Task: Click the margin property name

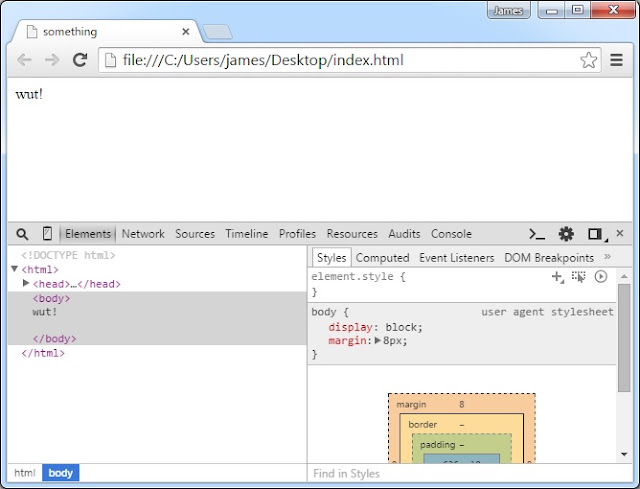Action: (347, 340)
